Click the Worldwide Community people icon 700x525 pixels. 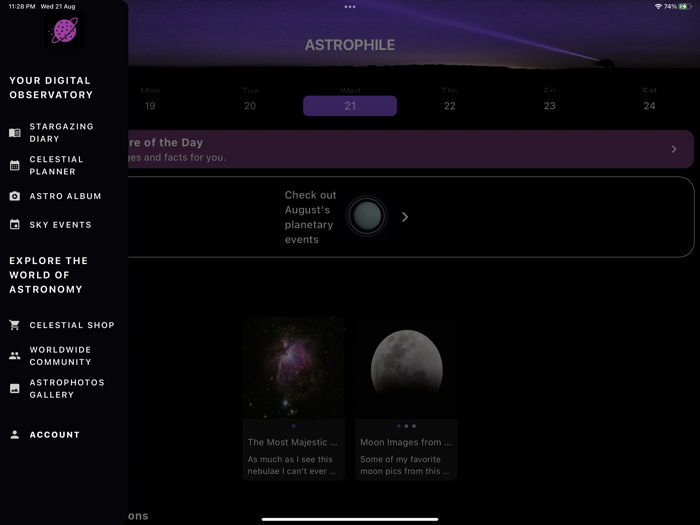point(15,356)
